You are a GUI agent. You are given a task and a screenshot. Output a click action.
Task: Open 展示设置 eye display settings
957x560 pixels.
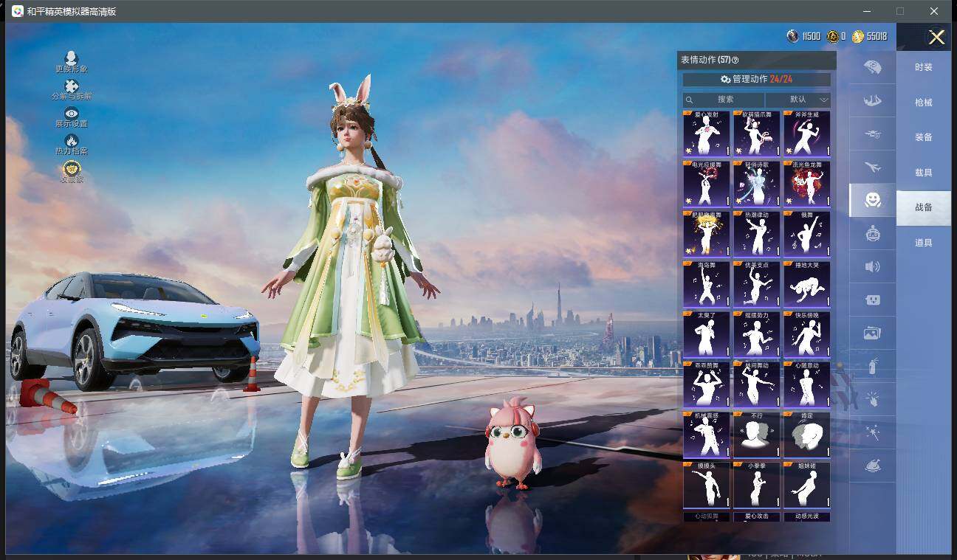click(72, 114)
